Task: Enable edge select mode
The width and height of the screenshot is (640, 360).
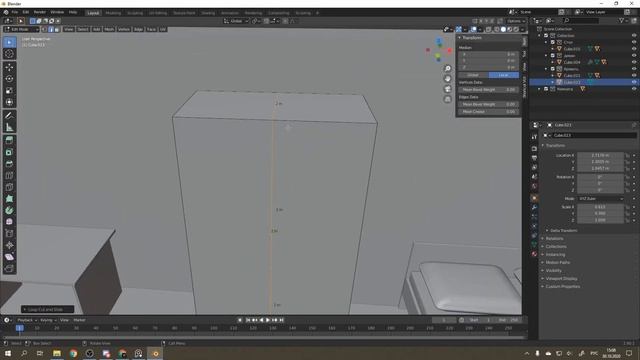Action: (51, 29)
